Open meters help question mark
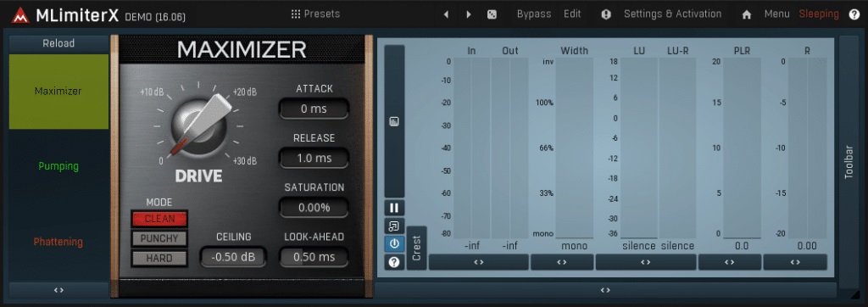This screenshot has width=868, height=307. (394, 262)
